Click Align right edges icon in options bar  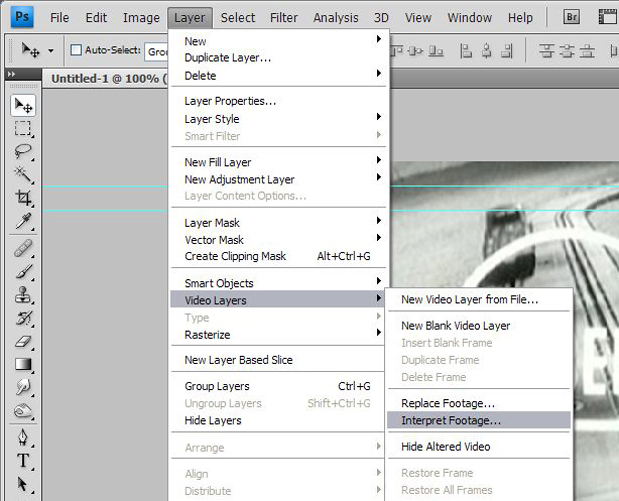[x=507, y=51]
